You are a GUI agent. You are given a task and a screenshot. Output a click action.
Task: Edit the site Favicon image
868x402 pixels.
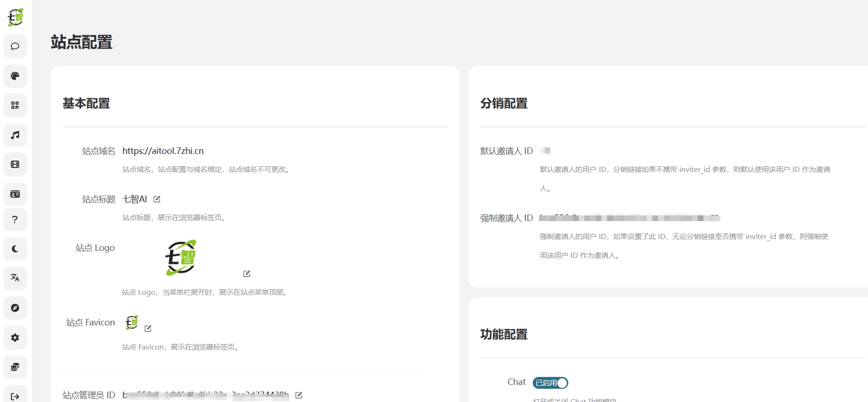[148, 328]
